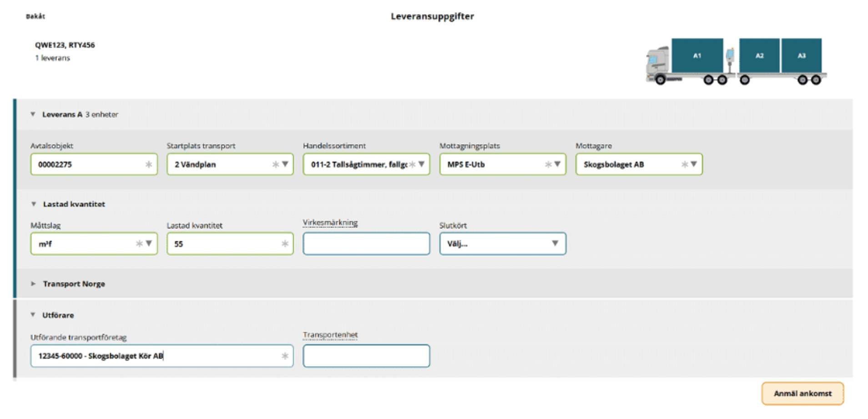Click the empty Virkesmärkning input field
This screenshot has height=419, width=868.
(x=366, y=244)
